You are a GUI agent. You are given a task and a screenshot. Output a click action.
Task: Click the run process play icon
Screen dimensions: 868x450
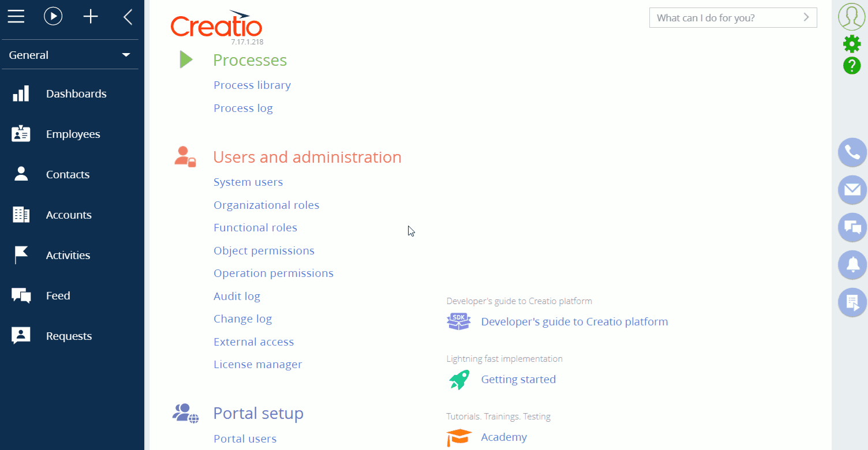(53, 17)
